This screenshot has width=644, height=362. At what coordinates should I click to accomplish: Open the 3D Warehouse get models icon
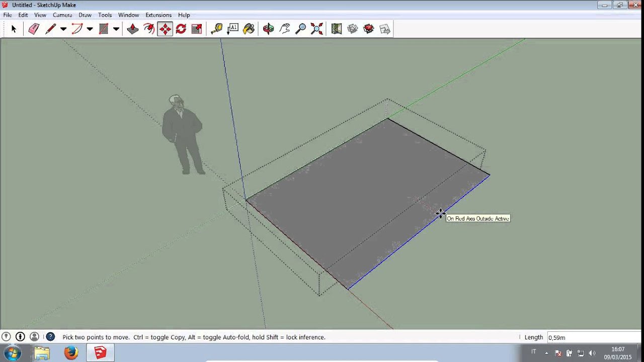point(353,29)
